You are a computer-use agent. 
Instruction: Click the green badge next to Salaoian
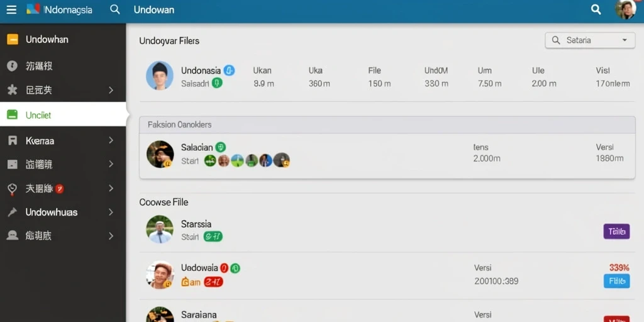pos(221,147)
